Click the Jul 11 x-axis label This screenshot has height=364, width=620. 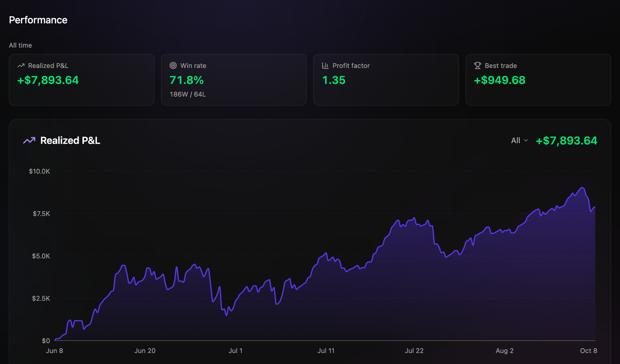(x=326, y=351)
